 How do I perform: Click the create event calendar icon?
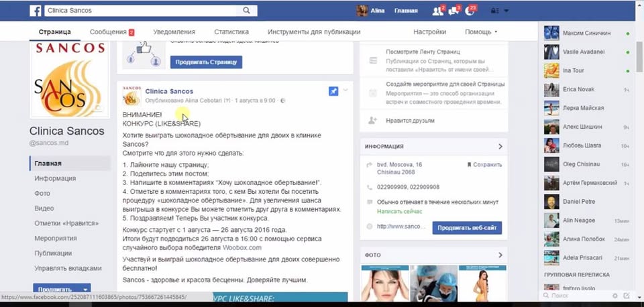coord(373,93)
